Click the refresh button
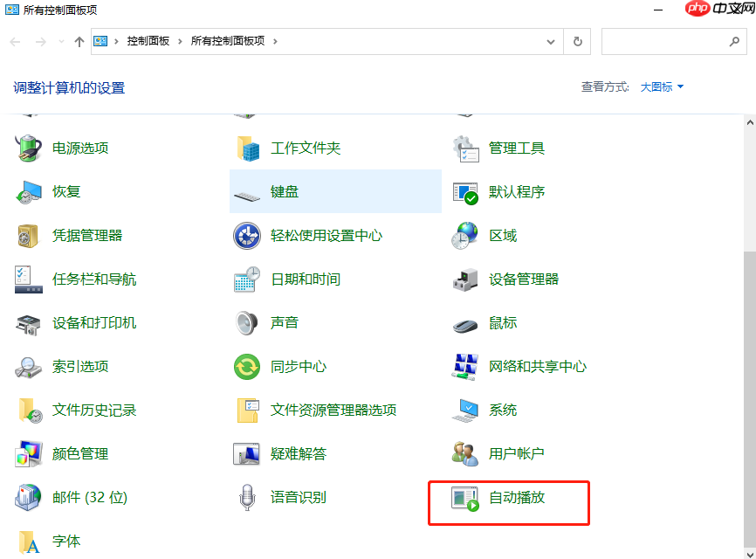Screen dimensions: 756x559 pyautogui.click(x=577, y=41)
